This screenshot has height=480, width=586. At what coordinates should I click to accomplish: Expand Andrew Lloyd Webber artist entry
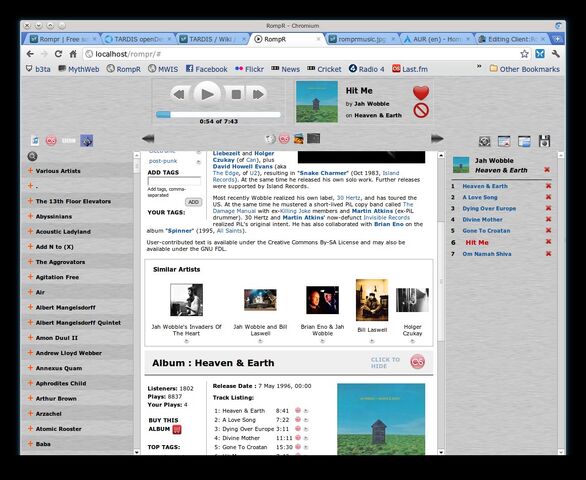coord(30,353)
